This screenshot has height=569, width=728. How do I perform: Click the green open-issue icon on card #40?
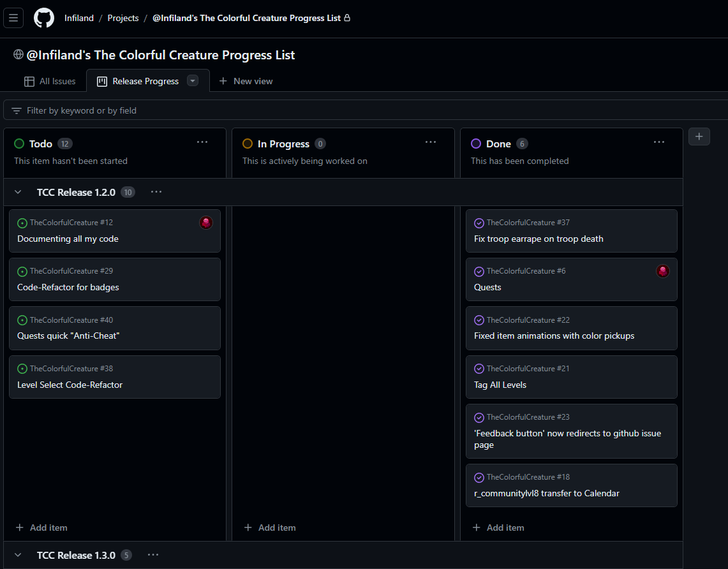22,320
